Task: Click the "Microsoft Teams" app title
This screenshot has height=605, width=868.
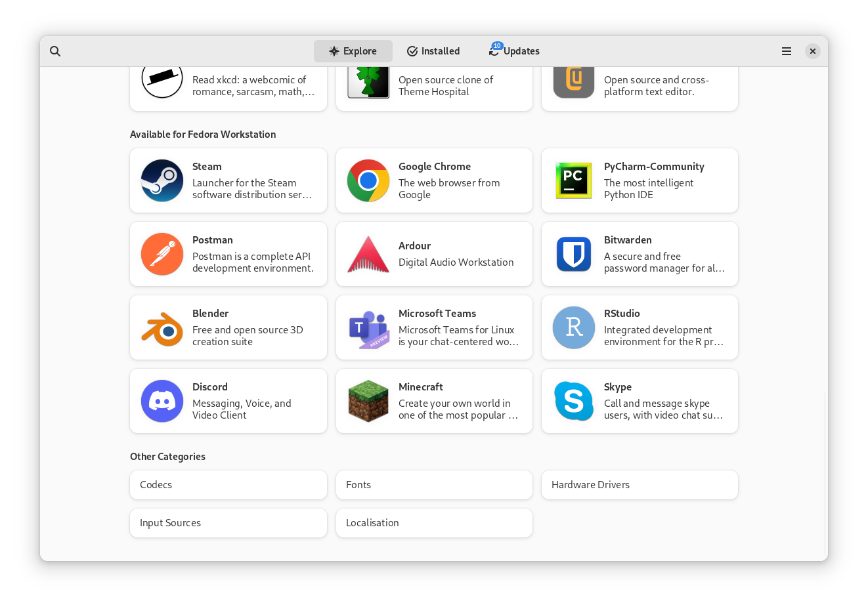Action: point(437,314)
